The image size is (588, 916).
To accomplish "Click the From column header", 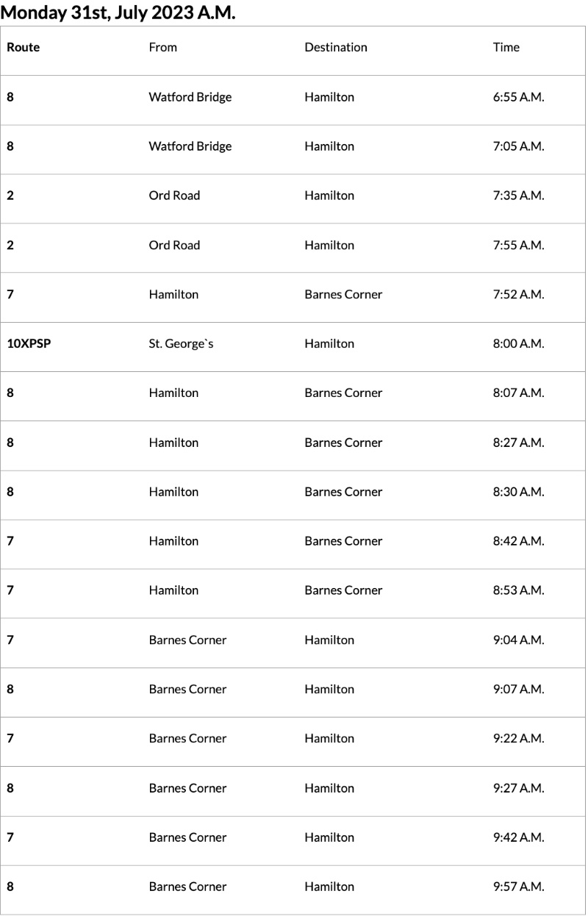I will click(x=162, y=47).
